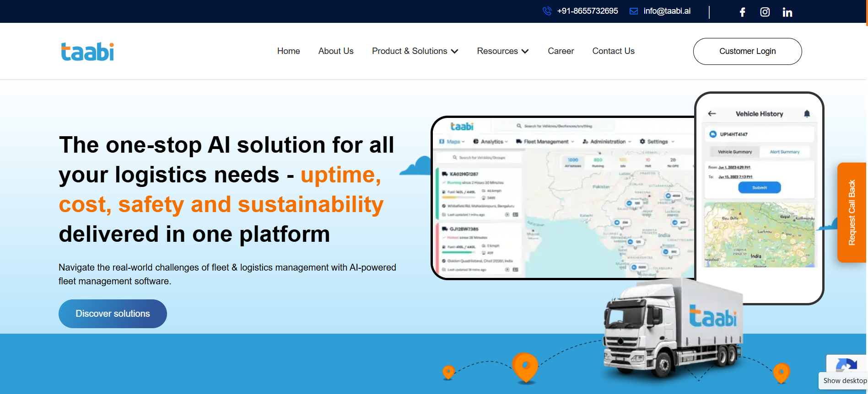This screenshot has width=868, height=394.
Task: Go to the About Us page
Action: pyautogui.click(x=336, y=51)
